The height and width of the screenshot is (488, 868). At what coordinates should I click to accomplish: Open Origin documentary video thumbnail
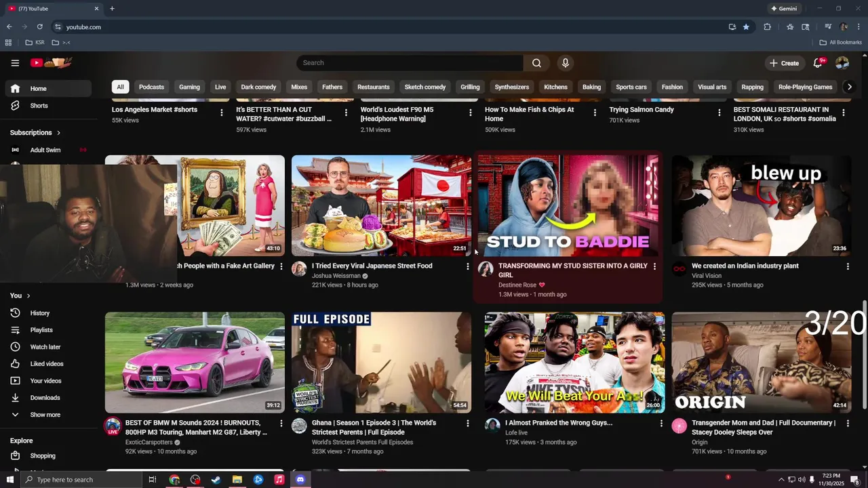tap(762, 363)
